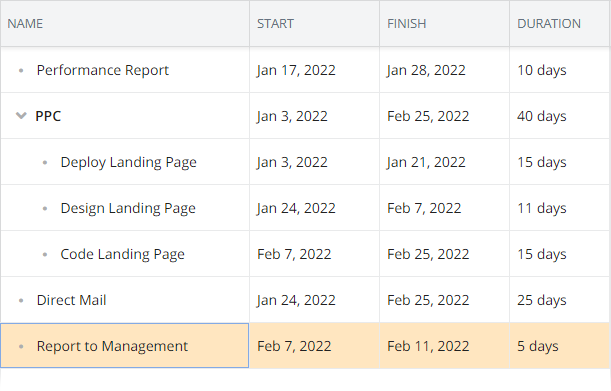The image size is (611, 391).
Task: Select the Performance Report task row
Action: tap(306, 70)
